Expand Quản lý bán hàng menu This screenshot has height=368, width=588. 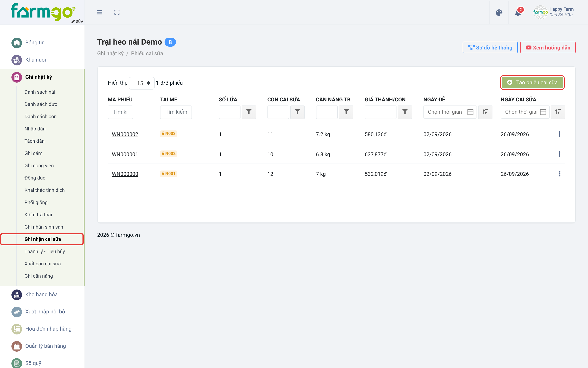tap(42, 346)
